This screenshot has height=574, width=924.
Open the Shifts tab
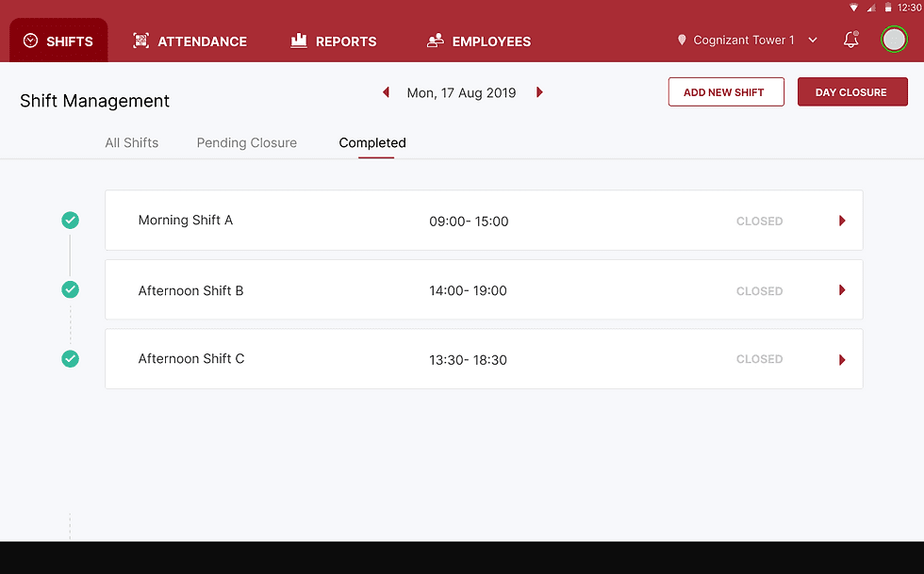(x=58, y=41)
